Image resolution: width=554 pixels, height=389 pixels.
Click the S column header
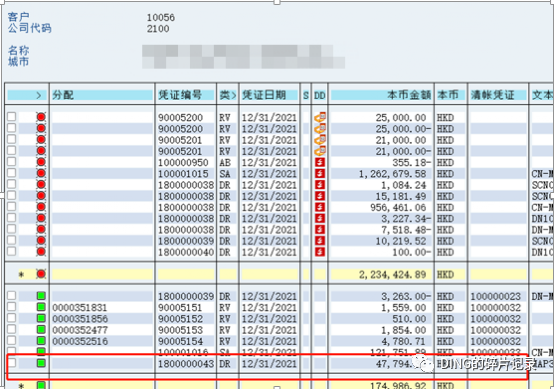point(306,95)
